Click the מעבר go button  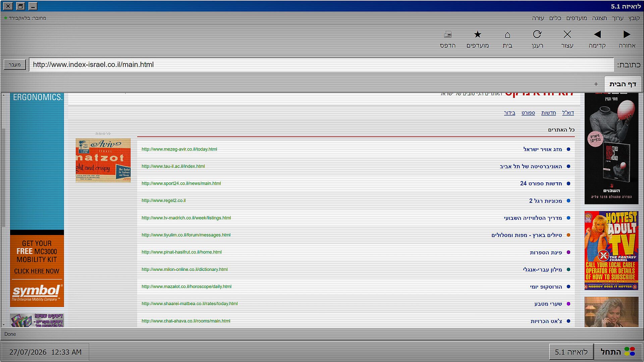point(15,65)
